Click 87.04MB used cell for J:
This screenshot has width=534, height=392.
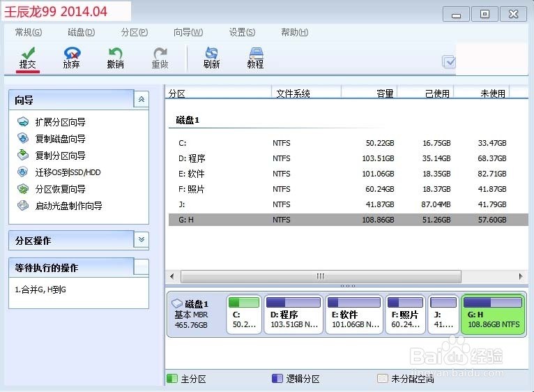[x=436, y=204]
